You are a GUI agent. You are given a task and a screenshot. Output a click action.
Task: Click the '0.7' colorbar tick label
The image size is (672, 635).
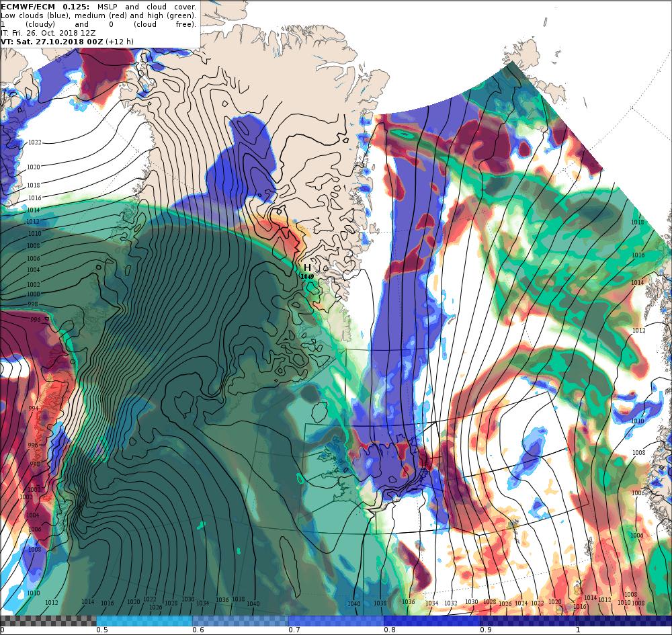tap(294, 630)
